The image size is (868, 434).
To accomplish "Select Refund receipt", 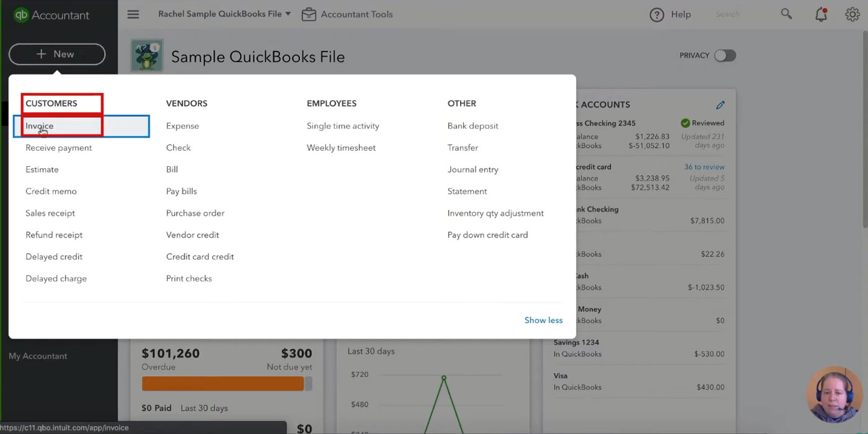I will pos(54,235).
